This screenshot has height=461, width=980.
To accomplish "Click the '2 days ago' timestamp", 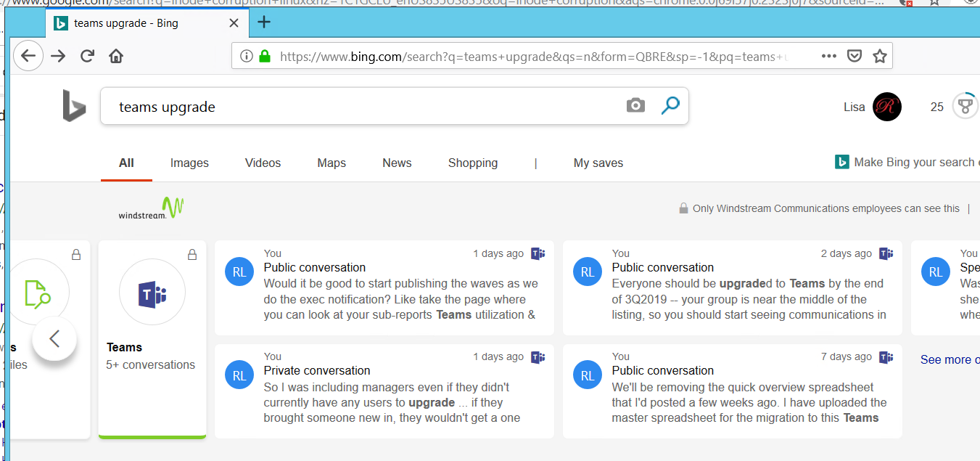I will pos(846,253).
